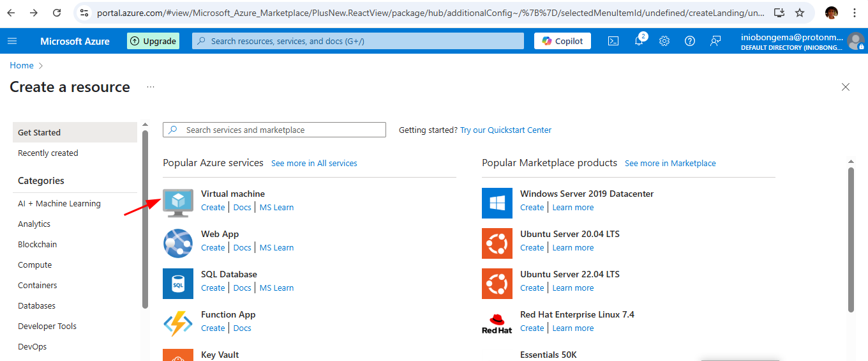
Task: Click Create under SQL Database
Action: click(x=213, y=288)
